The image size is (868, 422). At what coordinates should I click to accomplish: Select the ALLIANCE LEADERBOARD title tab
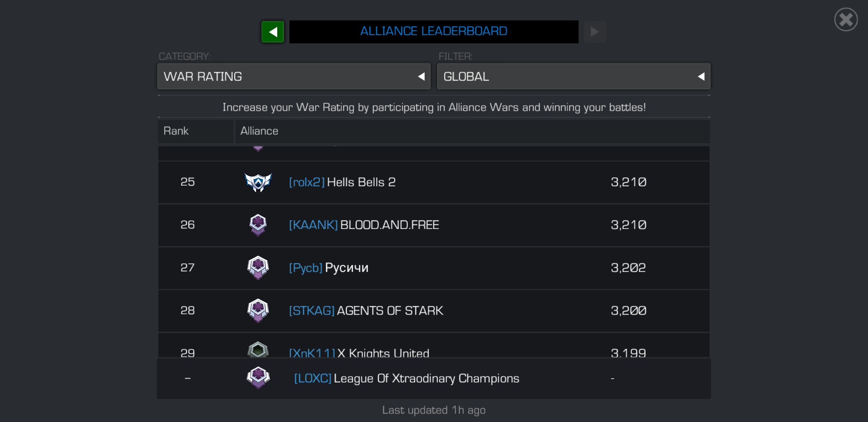[x=434, y=31]
